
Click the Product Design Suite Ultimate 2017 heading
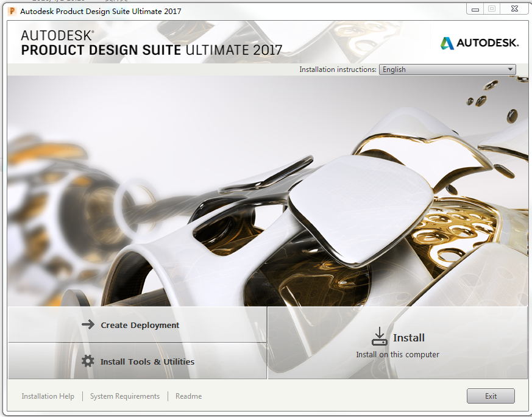(x=152, y=50)
